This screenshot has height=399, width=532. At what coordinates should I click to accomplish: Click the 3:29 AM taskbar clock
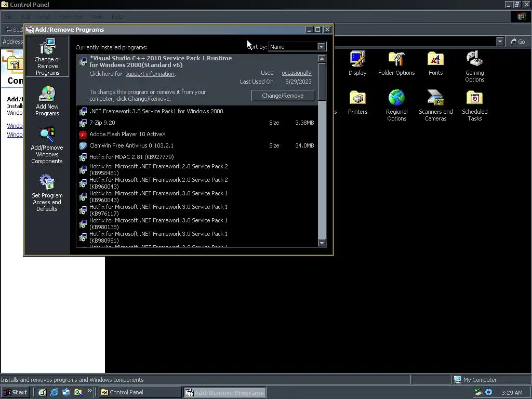[x=512, y=393]
